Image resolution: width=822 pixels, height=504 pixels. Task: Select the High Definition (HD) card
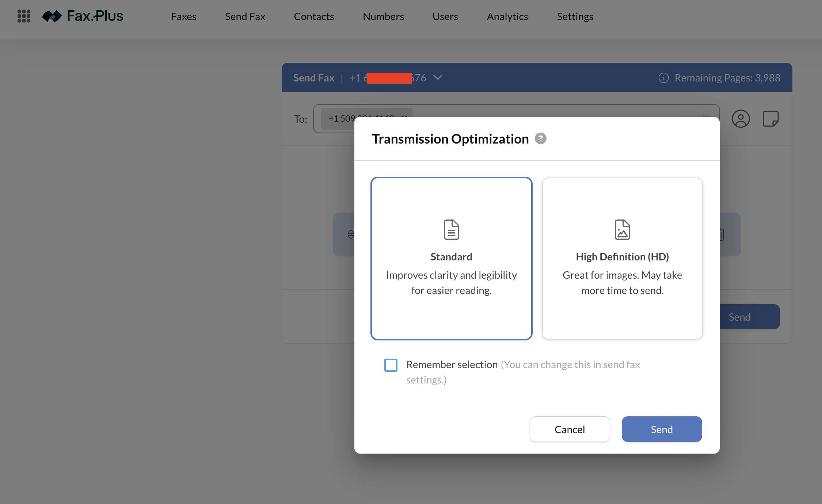click(x=622, y=259)
